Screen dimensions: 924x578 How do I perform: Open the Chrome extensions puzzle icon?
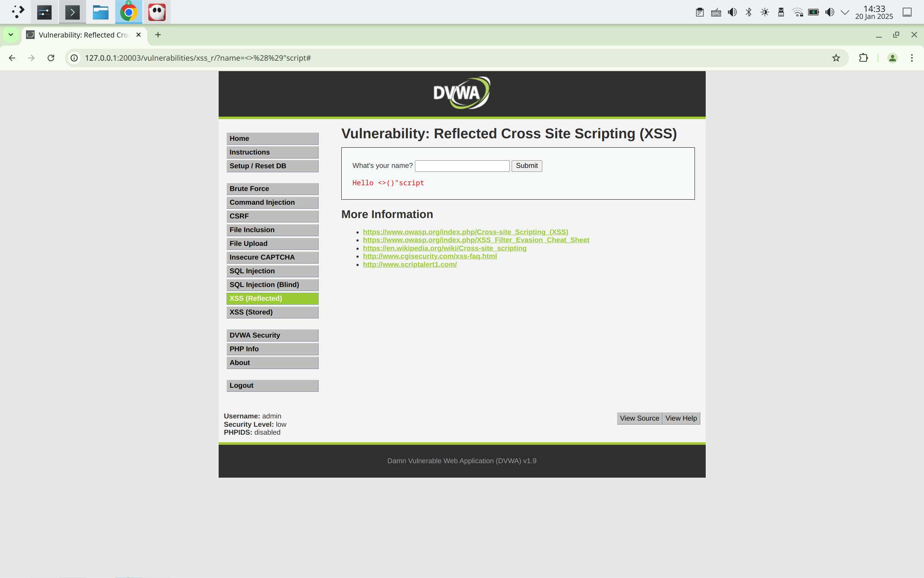[x=863, y=58]
